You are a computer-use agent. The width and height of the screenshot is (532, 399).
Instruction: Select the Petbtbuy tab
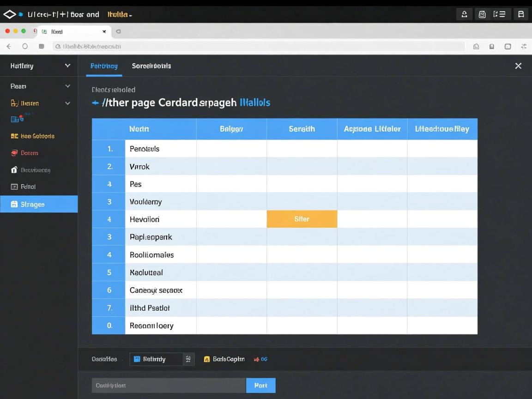pyautogui.click(x=104, y=66)
